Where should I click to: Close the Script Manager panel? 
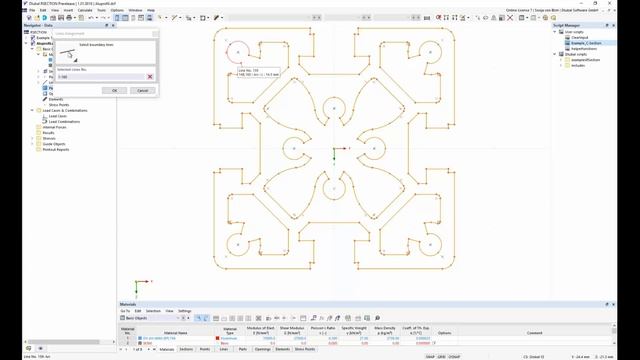(x=613, y=25)
